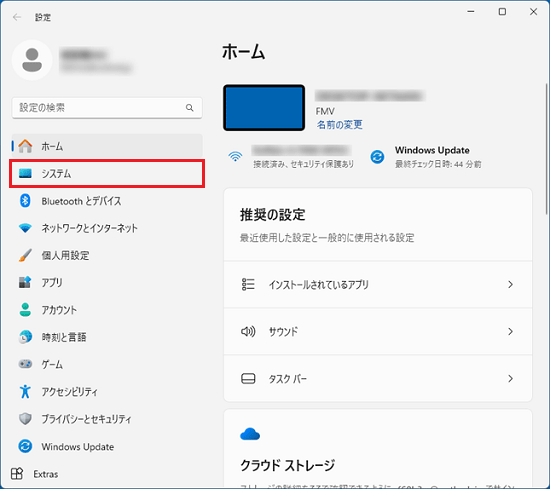Open 時刻と言語 settings category
The width and height of the screenshot is (550, 489).
coord(107,337)
